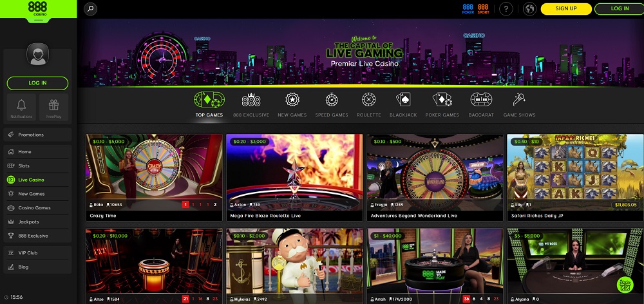This screenshot has height=304, width=644.
Task: Open Mega Fire Blaze Roulette Live thumbnail
Action: pos(294,178)
